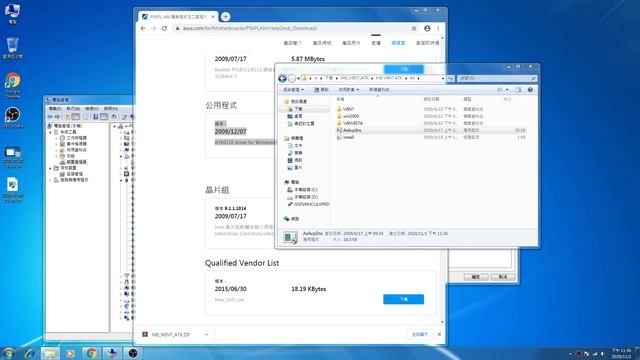This screenshot has width=640, height=360.
Task: Go forward in the Explorer window
Action: click(292, 78)
